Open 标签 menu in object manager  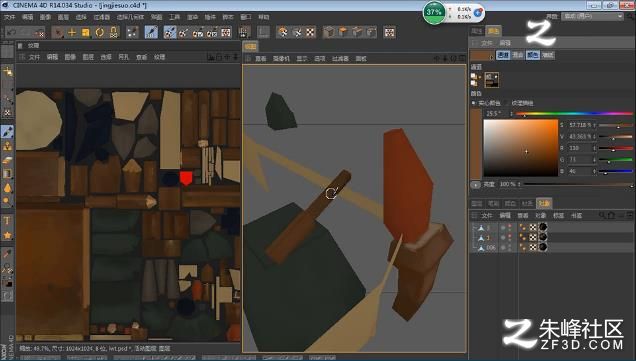(559, 215)
